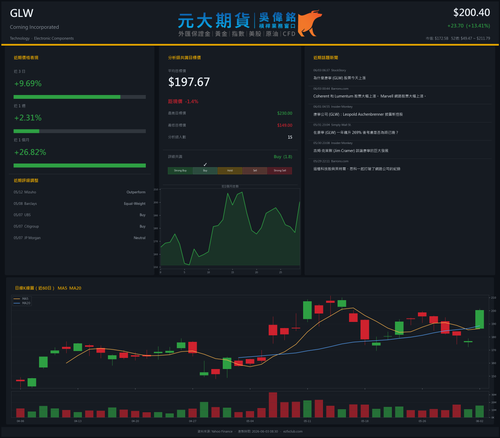Click the $197.67 average target price

point(189,82)
